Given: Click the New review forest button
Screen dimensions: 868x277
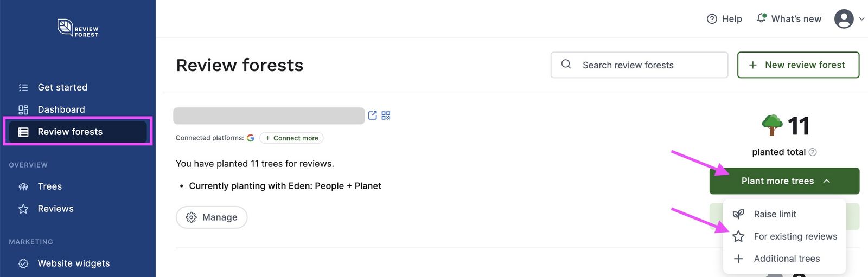Looking at the screenshot, I should click(x=798, y=65).
